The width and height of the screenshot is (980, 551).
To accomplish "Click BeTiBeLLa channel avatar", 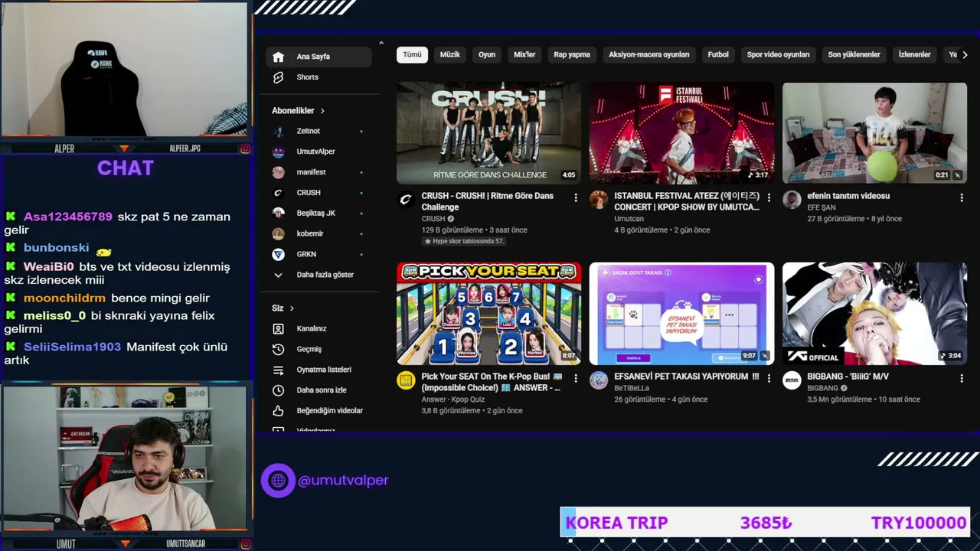I will pyautogui.click(x=599, y=380).
